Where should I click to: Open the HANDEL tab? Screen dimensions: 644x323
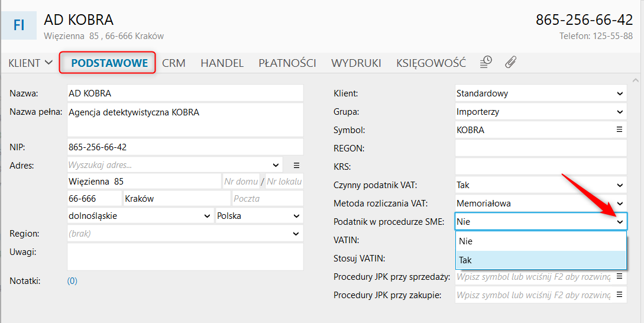click(222, 63)
